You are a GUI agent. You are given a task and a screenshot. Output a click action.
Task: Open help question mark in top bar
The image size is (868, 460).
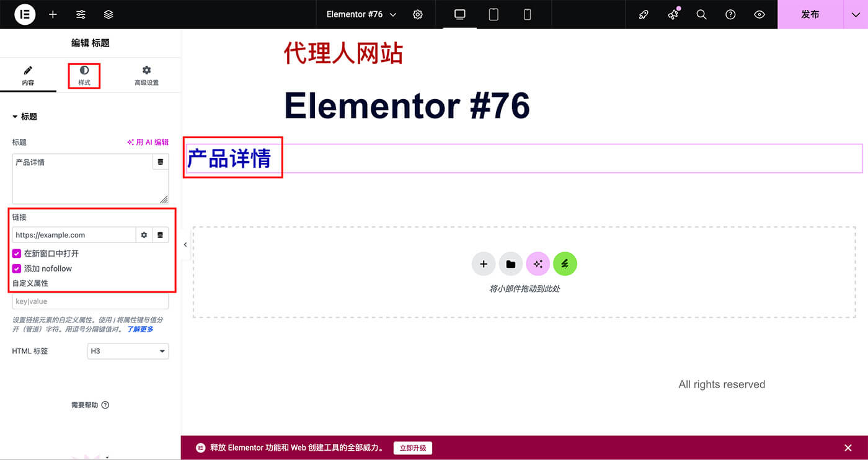click(x=730, y=14)
